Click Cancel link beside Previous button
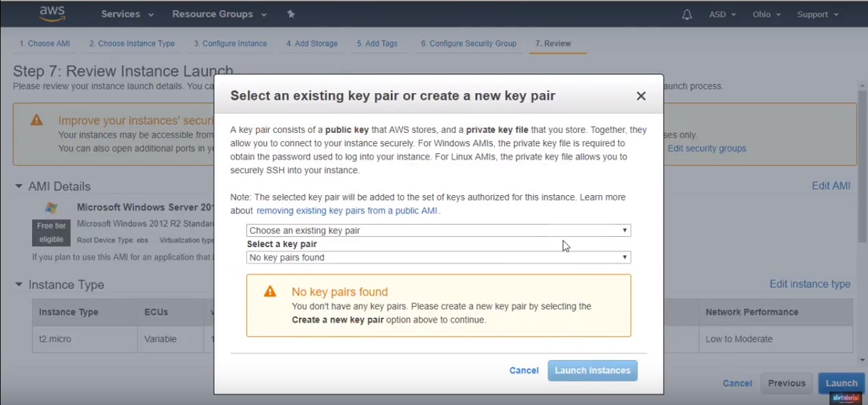The image size is (868, 405). [737, 383]
